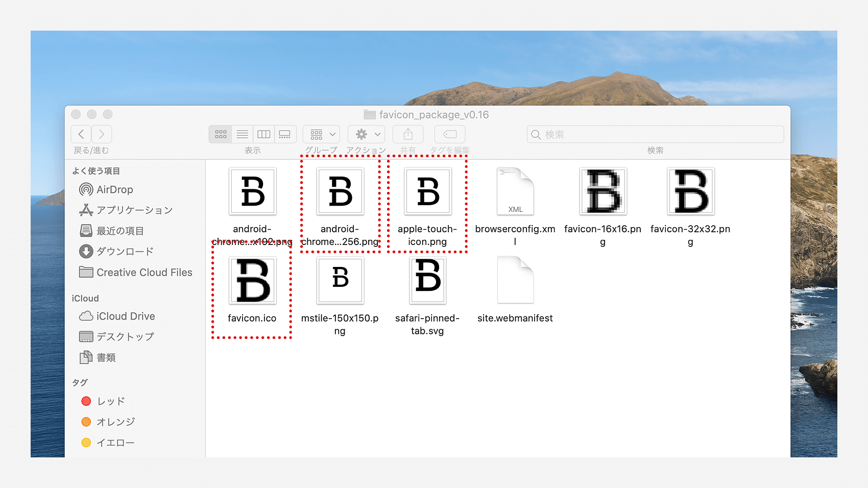
Task: Open AirDrop from the sidebar
Action: pyautogui.click(x=115, y=189)
